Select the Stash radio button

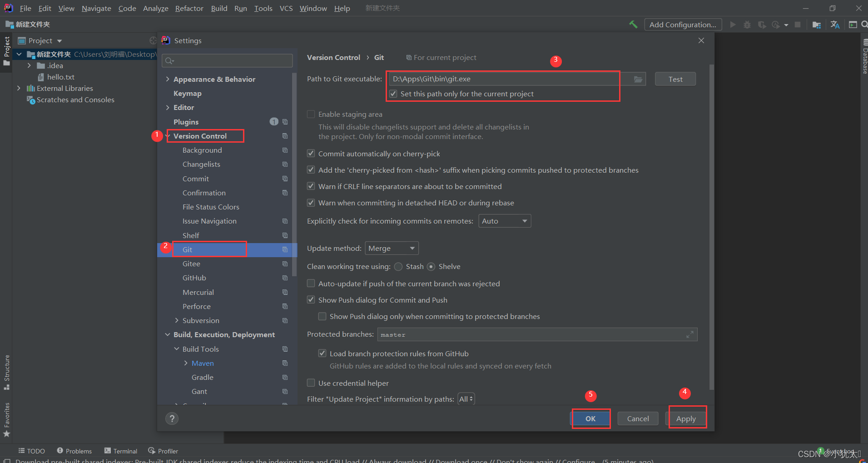398,267
